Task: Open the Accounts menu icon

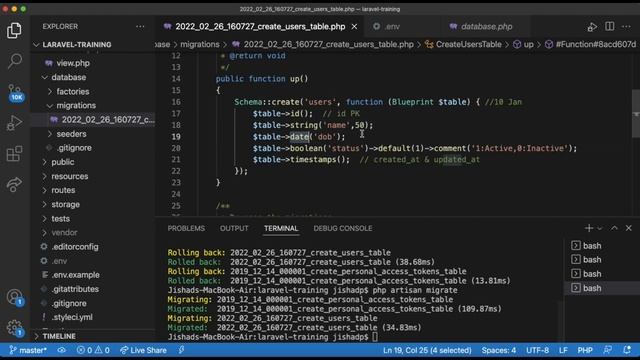Action: (15, 297)
